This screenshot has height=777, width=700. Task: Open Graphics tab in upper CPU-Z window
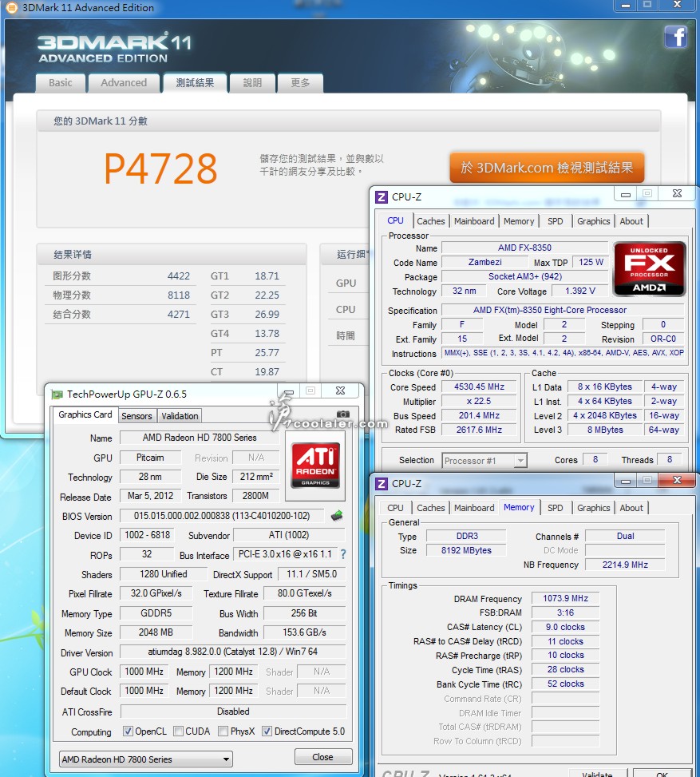click(x=594, y=221)
